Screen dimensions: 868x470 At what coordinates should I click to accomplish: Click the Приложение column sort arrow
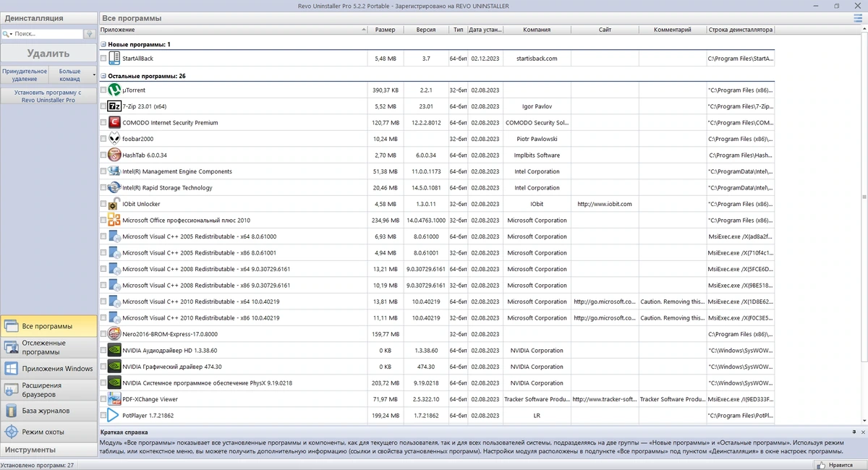pyautogui.click(x=364, y=30)
